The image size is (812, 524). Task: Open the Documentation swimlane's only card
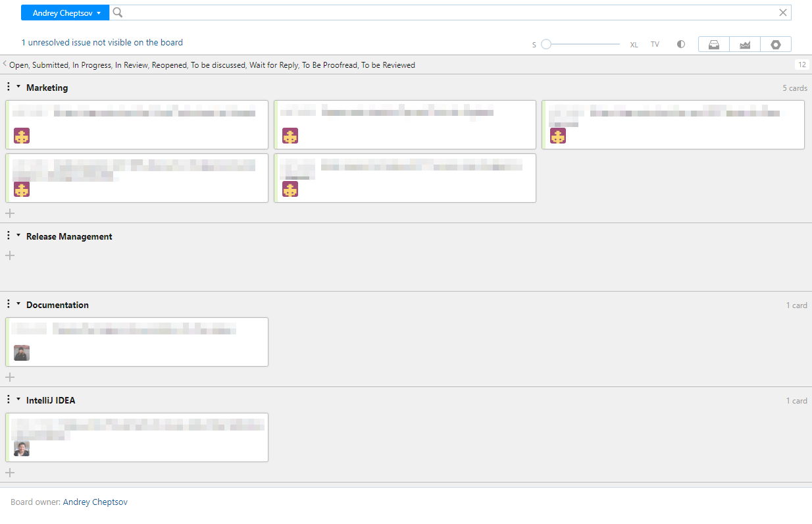137,342
